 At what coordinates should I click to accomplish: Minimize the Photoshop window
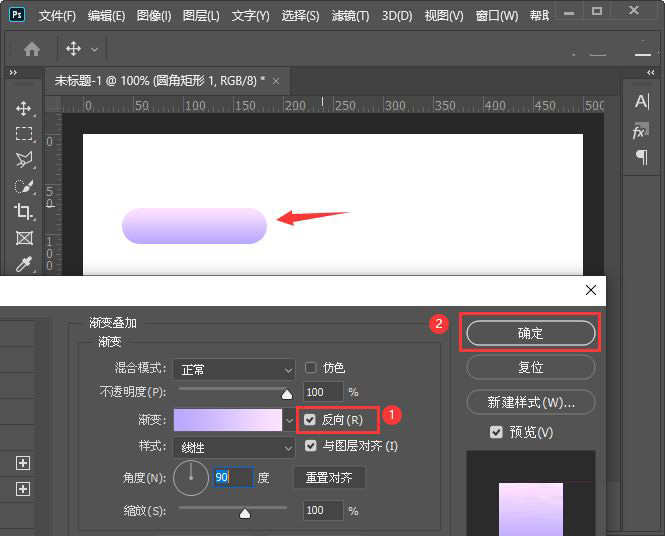[x=569, y=12]
